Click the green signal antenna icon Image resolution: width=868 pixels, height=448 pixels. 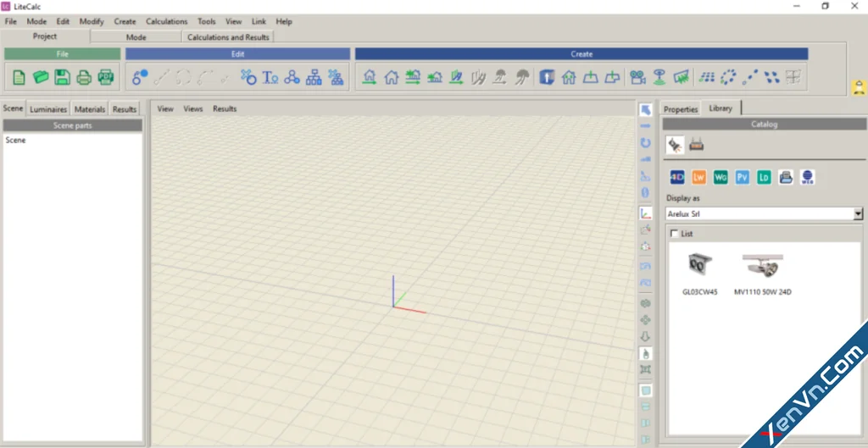pos(659,77)
